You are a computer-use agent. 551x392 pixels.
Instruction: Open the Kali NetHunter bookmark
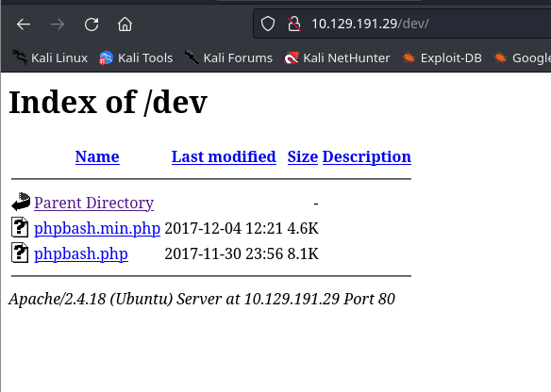coord(337,57)
